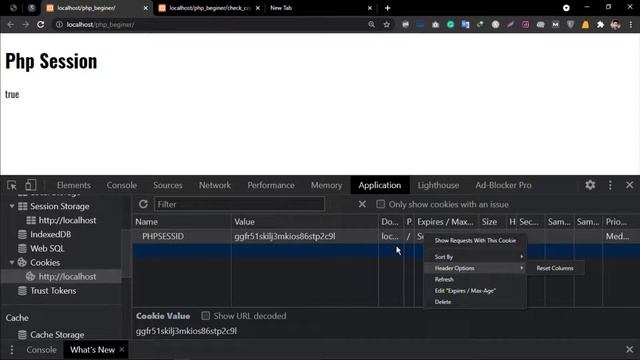Close the DevTools panel

pos(630,185)
